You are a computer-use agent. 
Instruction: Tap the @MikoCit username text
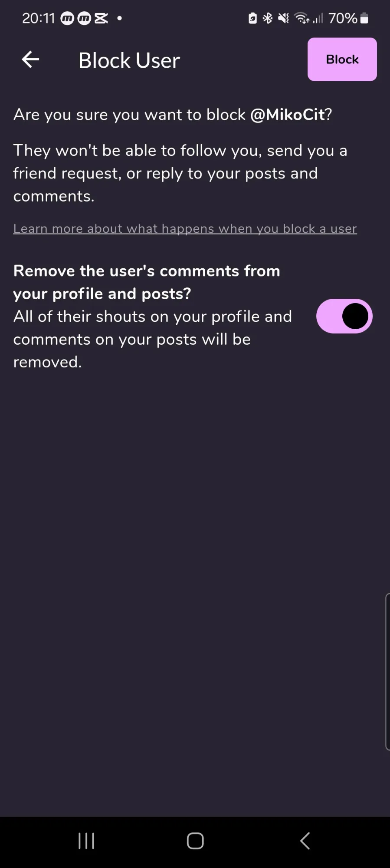(x=287, y=115)
